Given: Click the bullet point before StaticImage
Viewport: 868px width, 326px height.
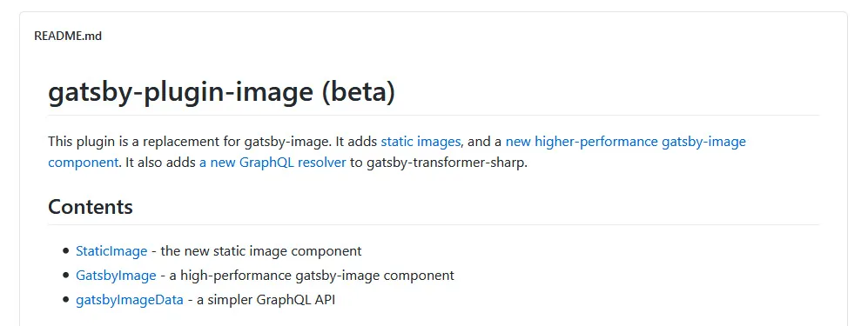Looking at the screenshot, I should pyautogui.click(x=66, y=251).
